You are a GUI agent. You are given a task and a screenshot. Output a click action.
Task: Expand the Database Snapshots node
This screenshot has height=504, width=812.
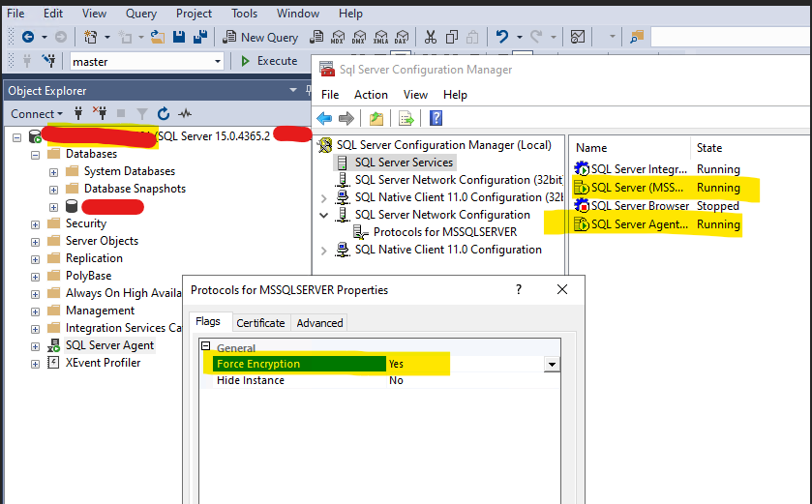[54, 190]
